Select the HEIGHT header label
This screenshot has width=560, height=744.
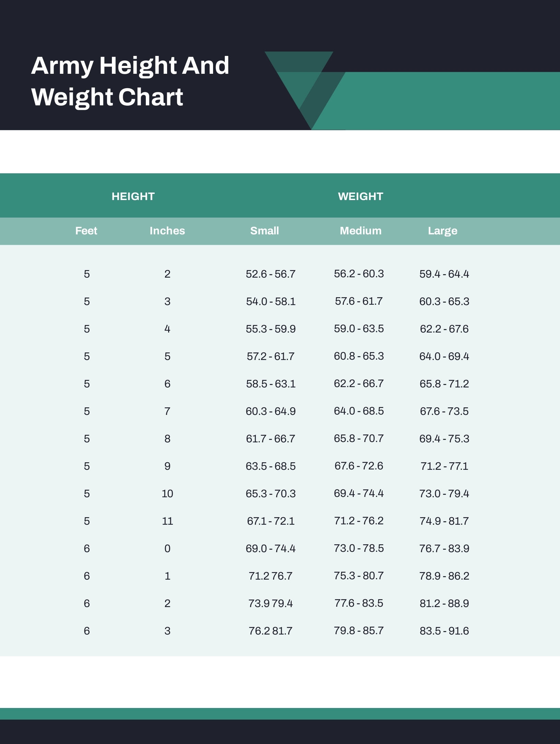[133, 196]
